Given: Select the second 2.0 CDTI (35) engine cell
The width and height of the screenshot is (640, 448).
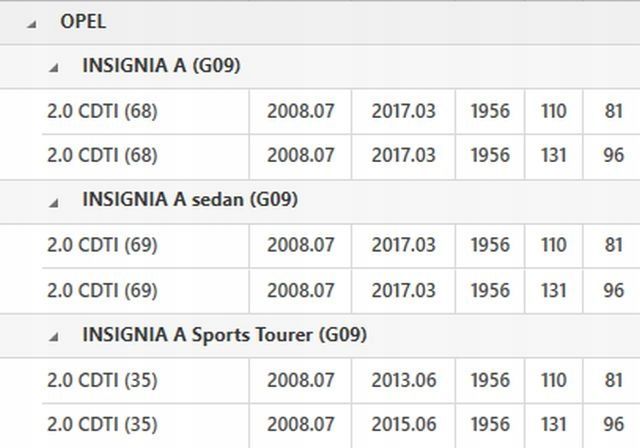Looking at the screenshot, I should (x=102, y=425).
